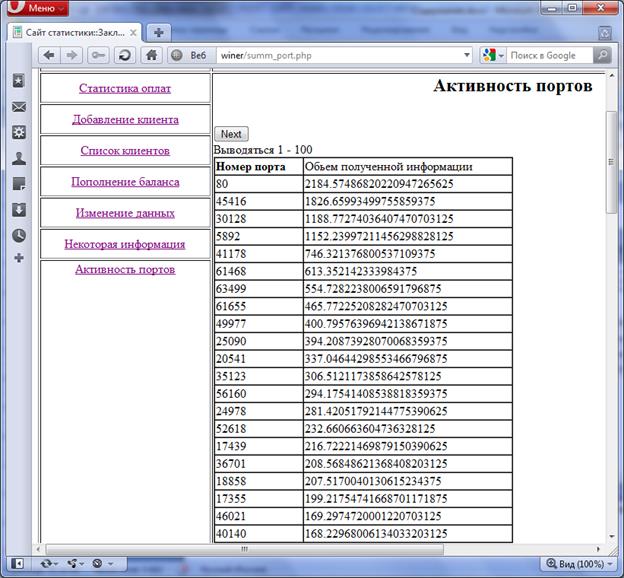The height and width of the screenshot is (578, 624).
Task: Open the Mail panel envelope icon
Action: (x=19, y=106)
